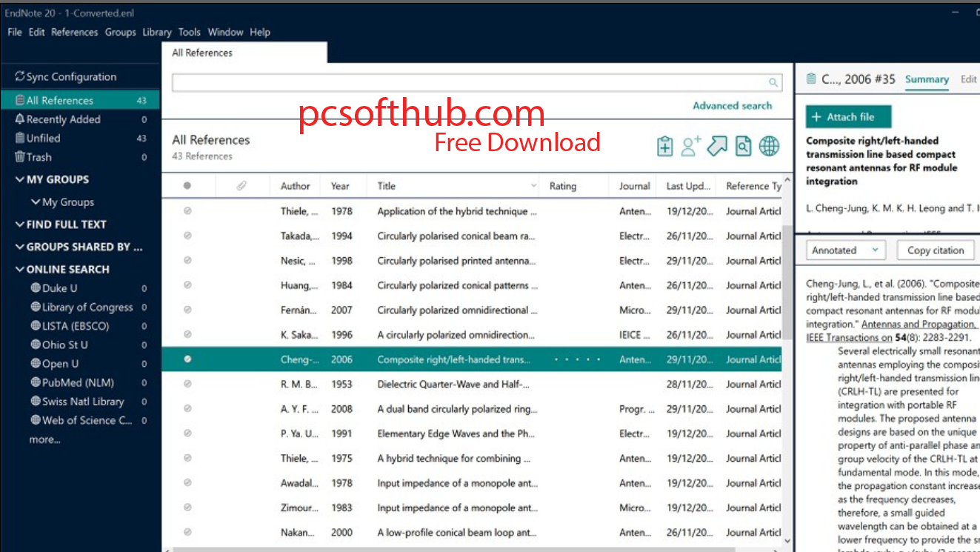Viewport: 980px width, 552px height.
Task: Click the paperclip attachment column header
Action: pos(241,186)
